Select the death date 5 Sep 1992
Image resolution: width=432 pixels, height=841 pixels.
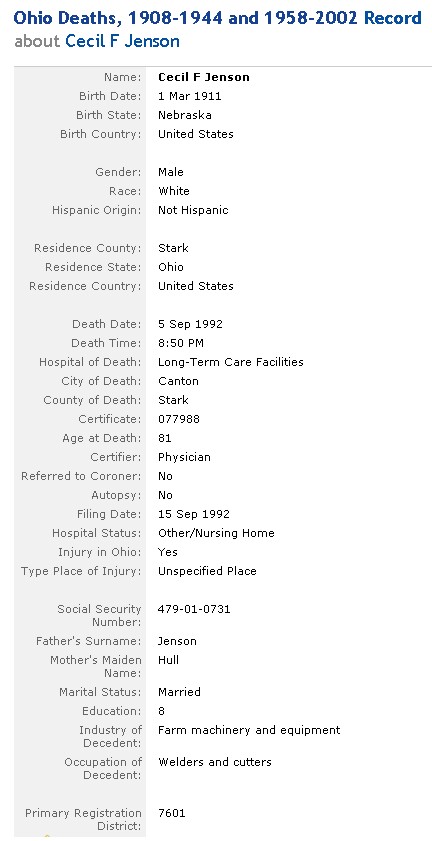[190, 324]
